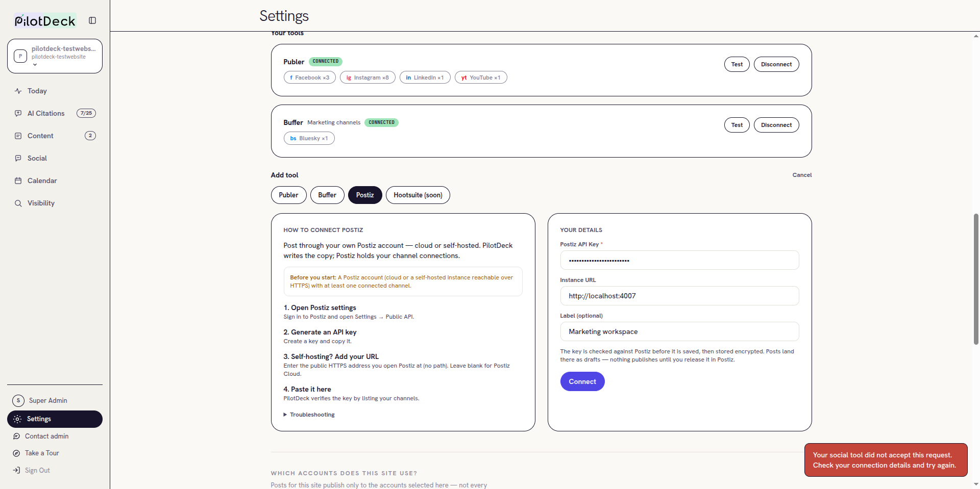Select the Postiz add-tool tab
Viewport: 980px width, 489px height.
[365, 195]
